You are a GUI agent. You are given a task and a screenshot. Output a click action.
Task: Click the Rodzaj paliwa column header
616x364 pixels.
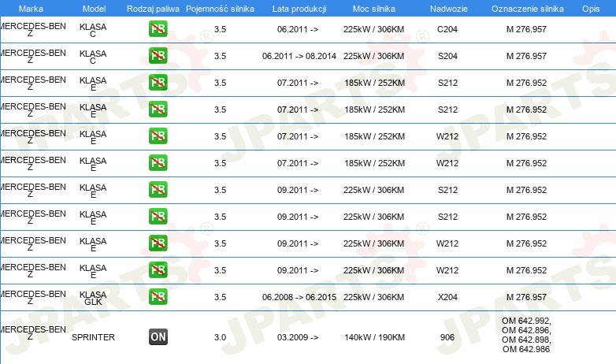[153, 9]
